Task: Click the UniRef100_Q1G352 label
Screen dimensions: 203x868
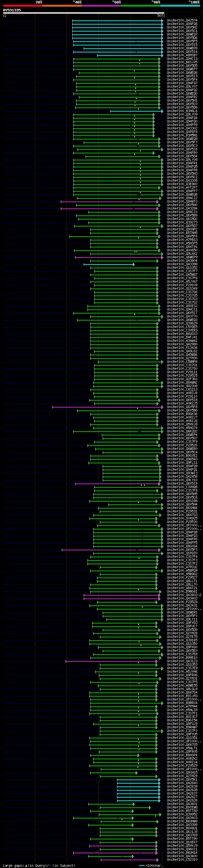Action: [182, 267]
